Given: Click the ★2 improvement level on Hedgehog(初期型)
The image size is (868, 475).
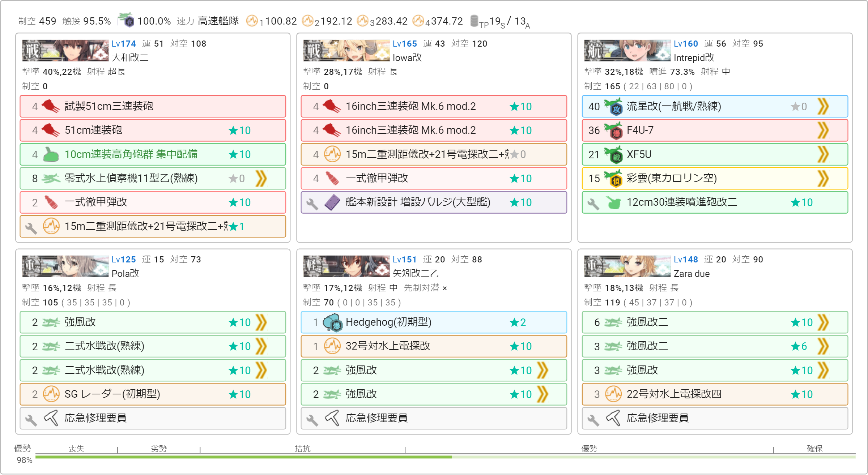Looking at the screenshot, I should click(518, 322).
